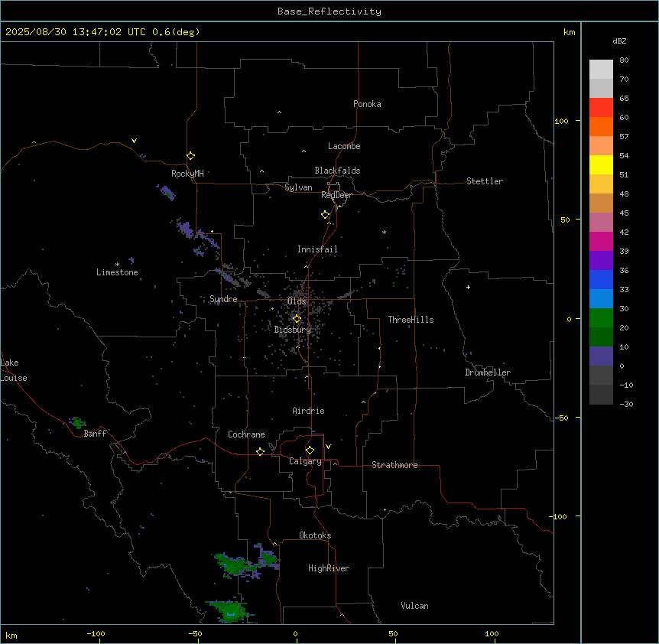
Task: Click the yellow diamond marker above RockyMH
Action: click(191, 156)
